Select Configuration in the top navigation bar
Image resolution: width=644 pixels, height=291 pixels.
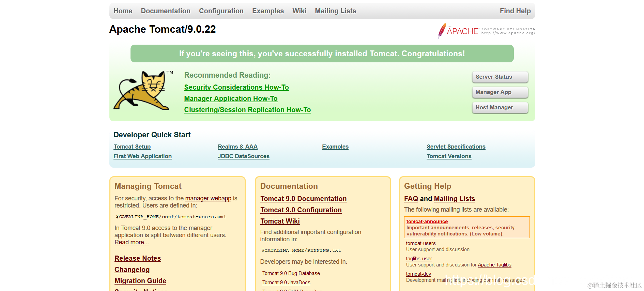(x=221, y=11)
